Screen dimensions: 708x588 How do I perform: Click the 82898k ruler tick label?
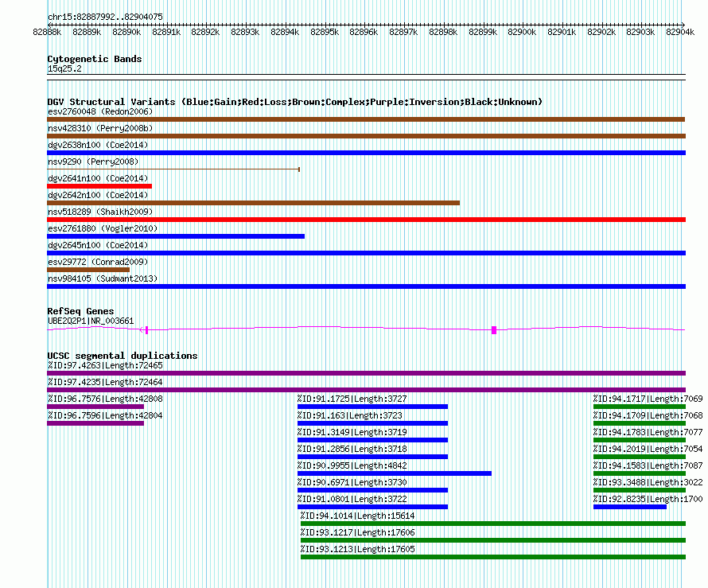click(443, 32)
